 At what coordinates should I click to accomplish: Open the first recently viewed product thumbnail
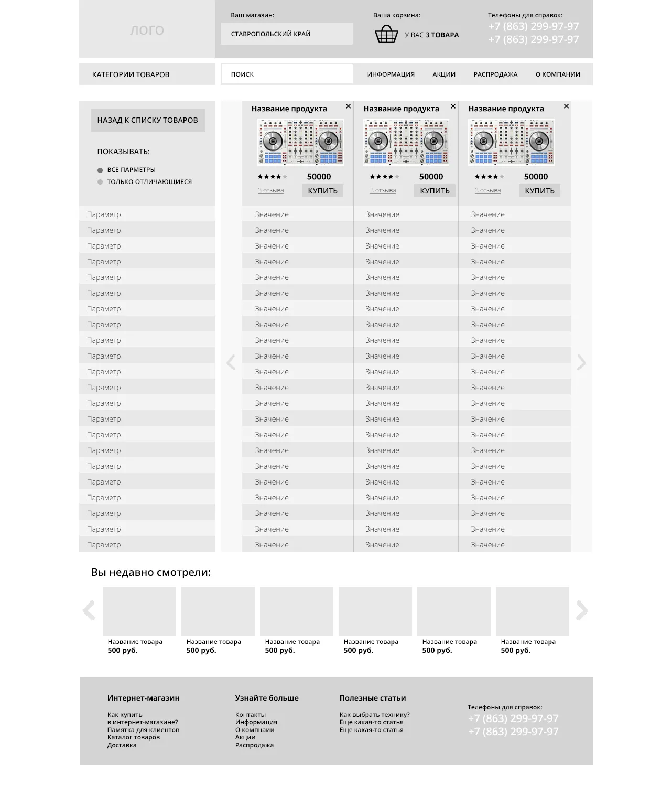pos(139,611)
